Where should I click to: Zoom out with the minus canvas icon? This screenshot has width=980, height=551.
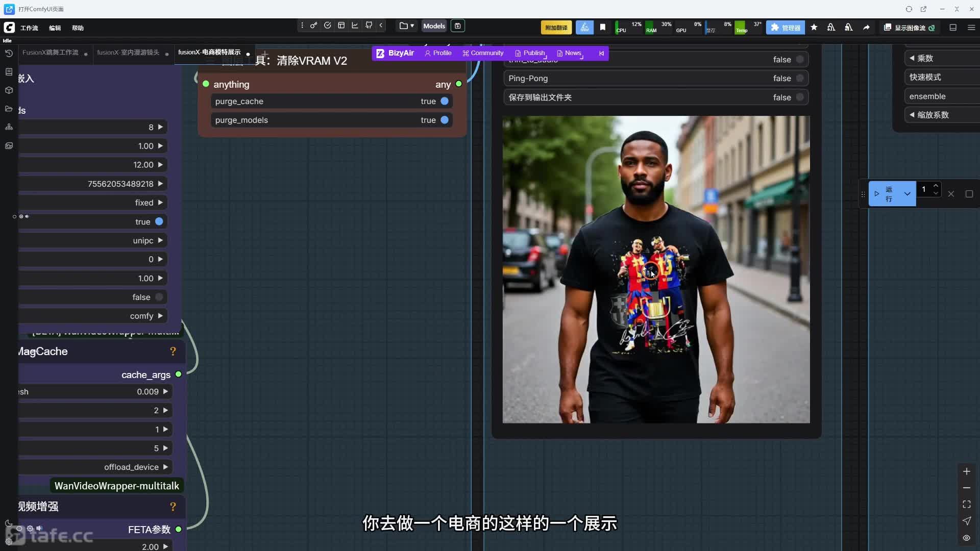click(x=967, y=488)
